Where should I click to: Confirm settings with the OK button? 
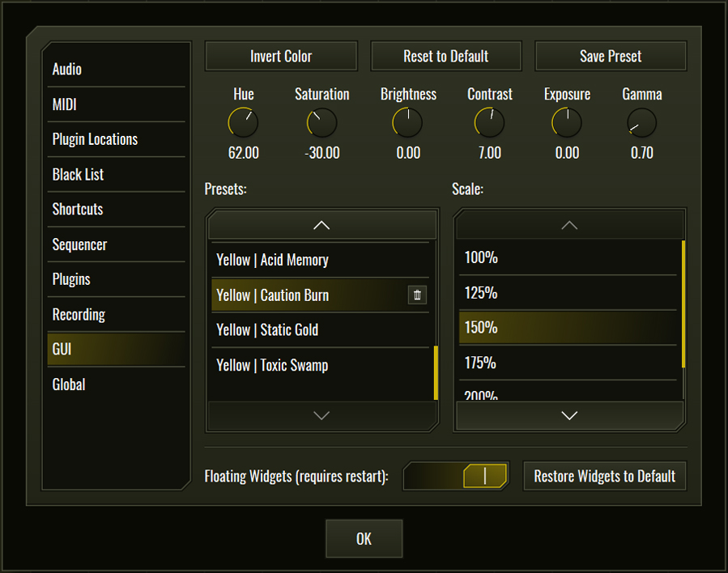364,539
